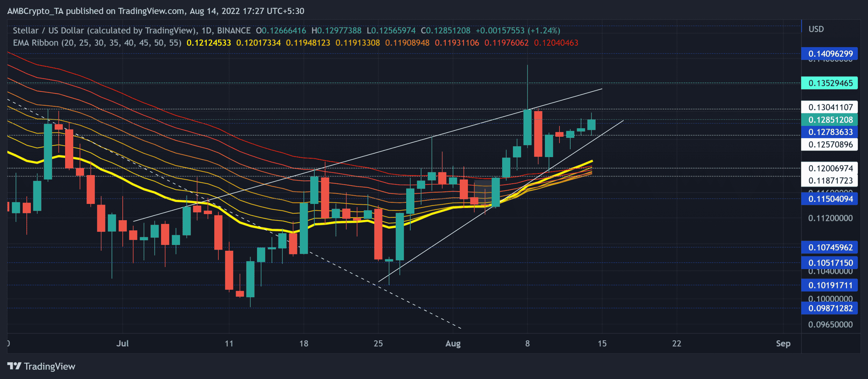Click the USD currency label

pyautogui.click(x=816, y=29)
